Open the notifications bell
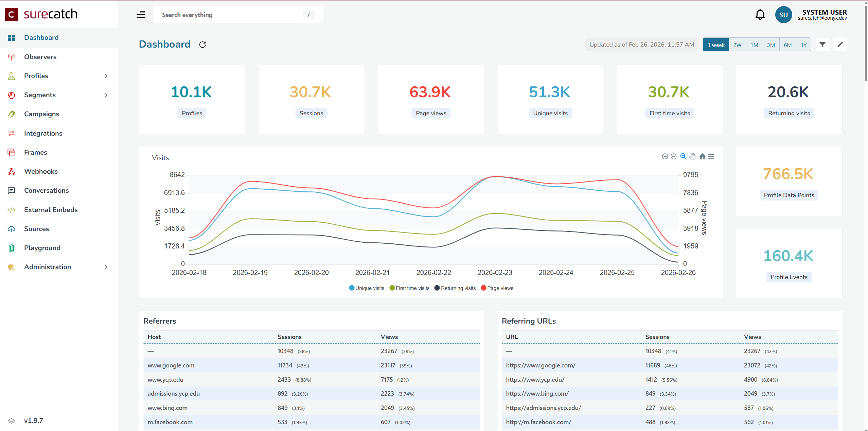Image resolution: width=868 pixels, height=431 pixels. (760, 15)
